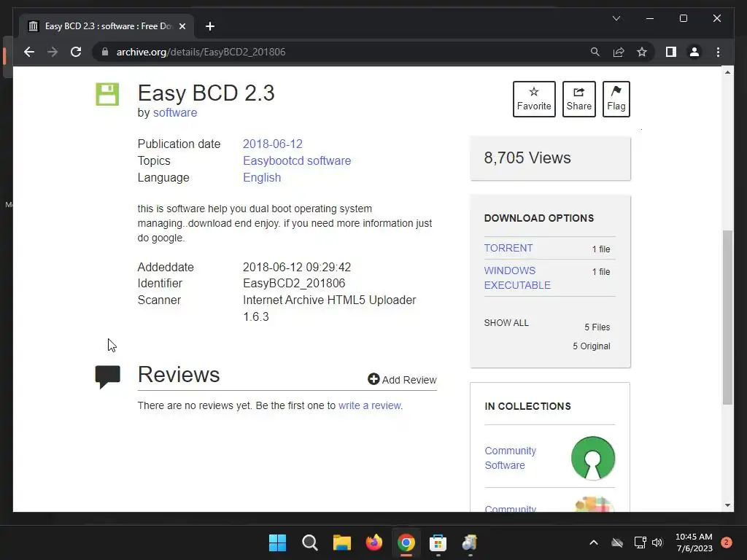Viewport: 747px width, 560px height.
Task: Open Chrome's three-dot menu
Action: [718, 52]
